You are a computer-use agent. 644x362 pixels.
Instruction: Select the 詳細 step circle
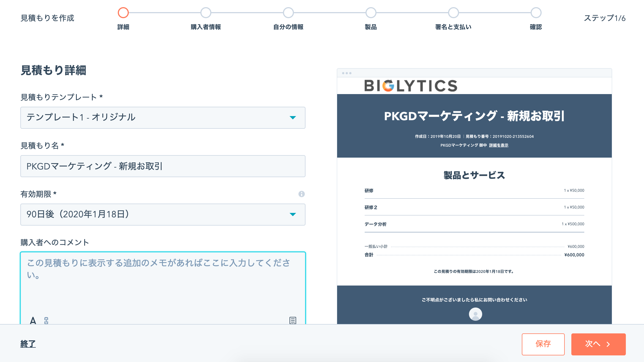click(x=123, y=13)
